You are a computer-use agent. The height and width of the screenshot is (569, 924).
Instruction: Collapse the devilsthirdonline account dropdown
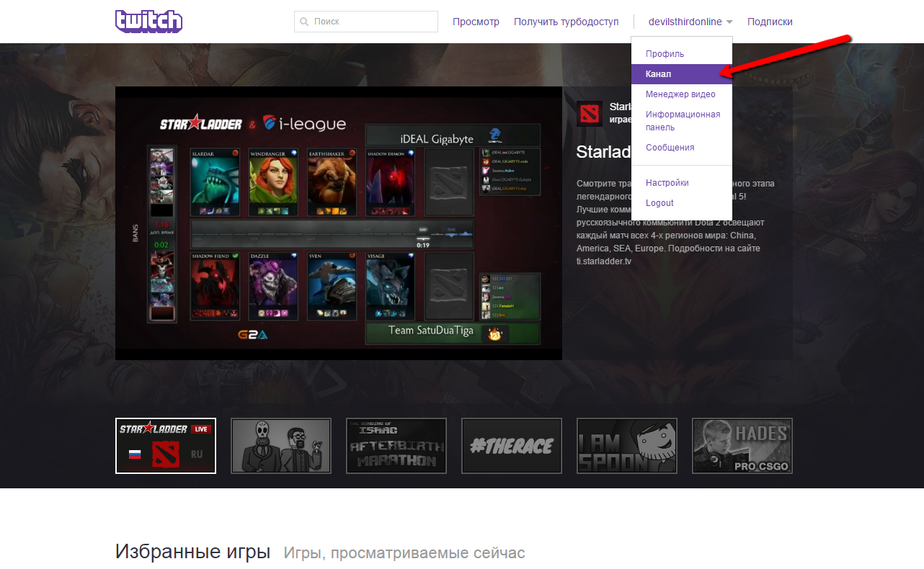point(690,22)
